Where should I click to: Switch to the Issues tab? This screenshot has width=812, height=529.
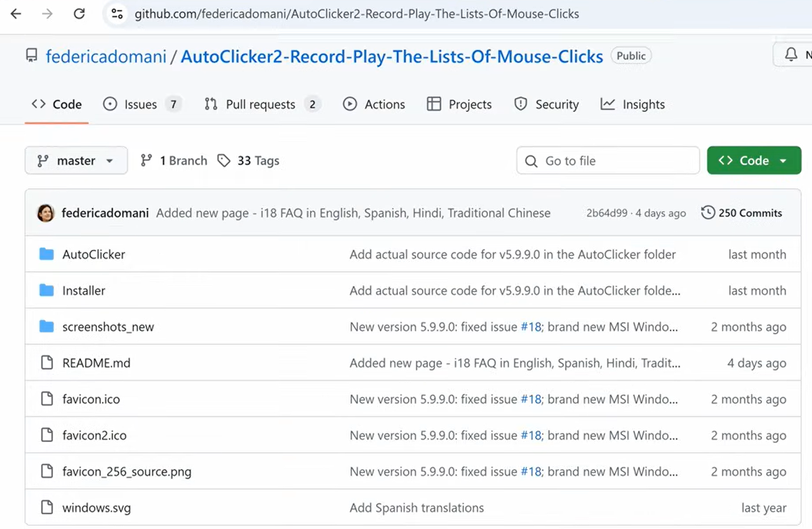pos(141,105)
